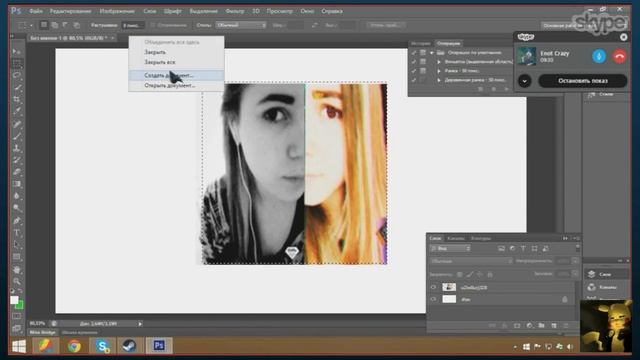Select the Path Selection tool
This screenshot has width=640, height=360.
coord(17,245)
